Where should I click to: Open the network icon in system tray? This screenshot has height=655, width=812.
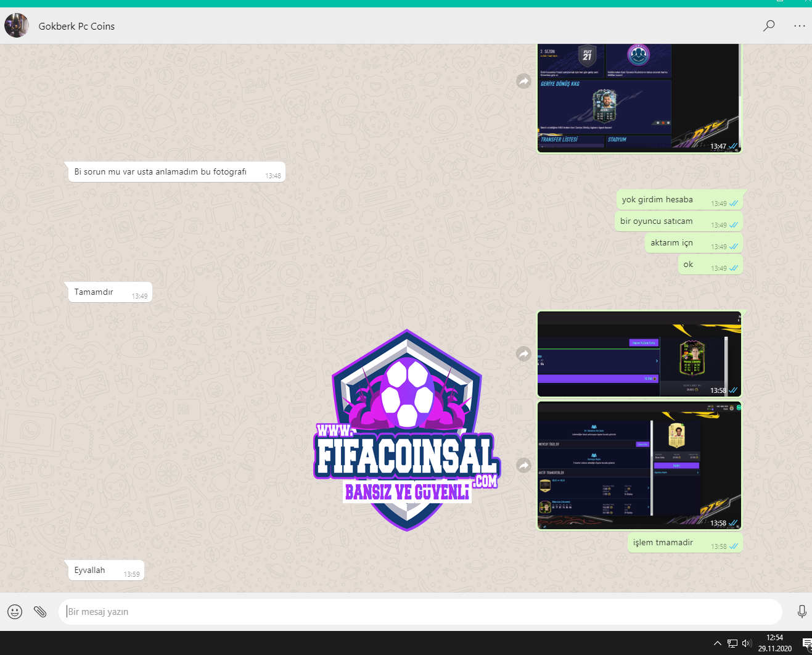click(732, 643)
